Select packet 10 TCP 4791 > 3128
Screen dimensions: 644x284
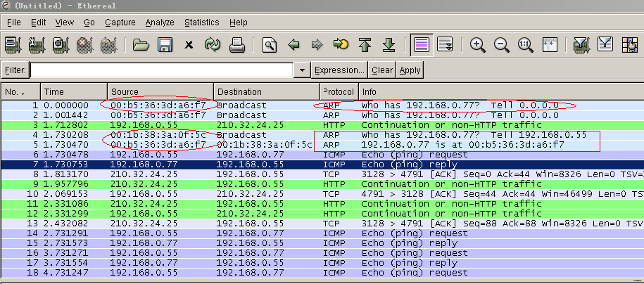[x=322, y=194]
